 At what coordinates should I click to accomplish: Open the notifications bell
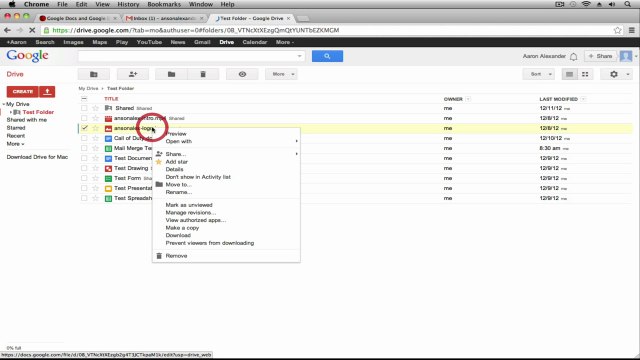573,56
